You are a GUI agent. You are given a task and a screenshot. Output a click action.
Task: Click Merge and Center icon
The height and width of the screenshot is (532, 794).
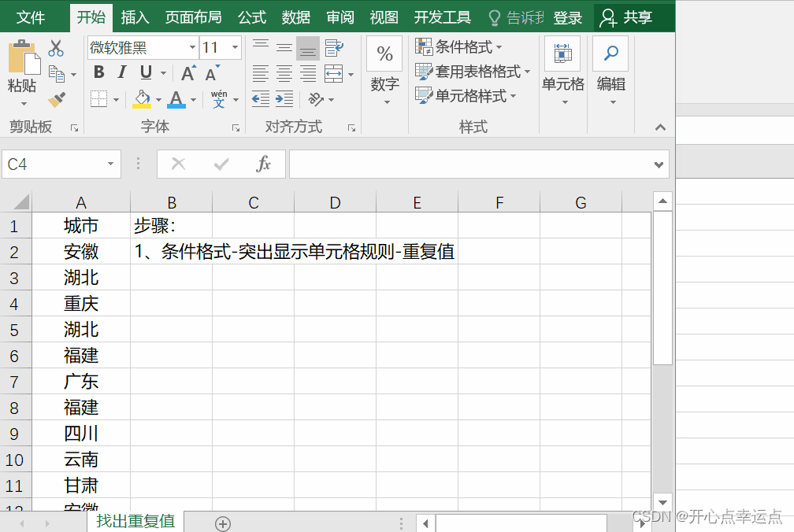(334, 74)
